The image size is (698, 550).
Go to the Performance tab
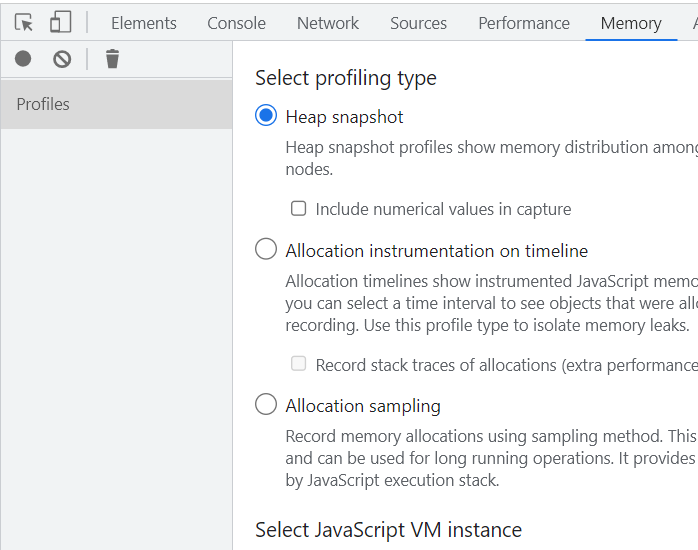tap(523, 23)
